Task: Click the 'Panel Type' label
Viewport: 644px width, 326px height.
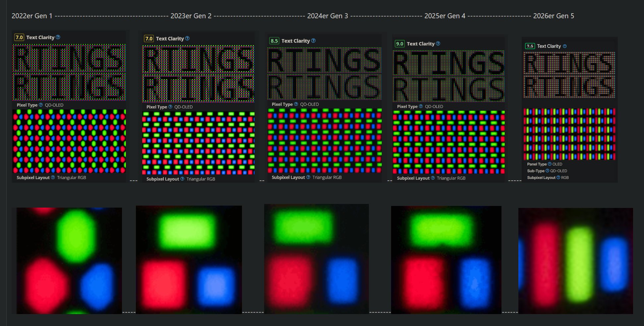Action: point(537,164)
